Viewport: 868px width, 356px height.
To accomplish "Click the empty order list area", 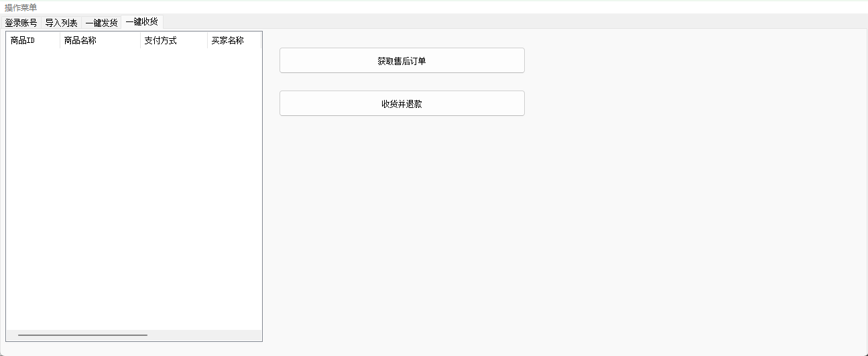I will [x=134, y=188].
